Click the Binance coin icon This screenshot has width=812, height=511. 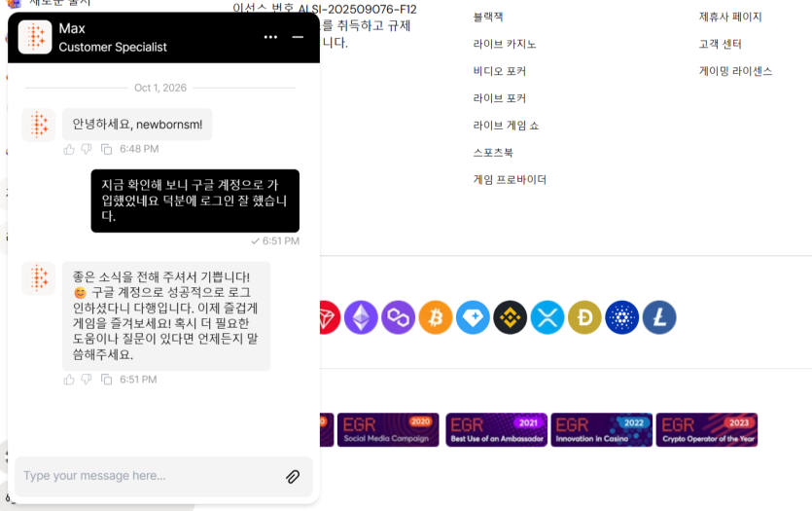point(511,317)
